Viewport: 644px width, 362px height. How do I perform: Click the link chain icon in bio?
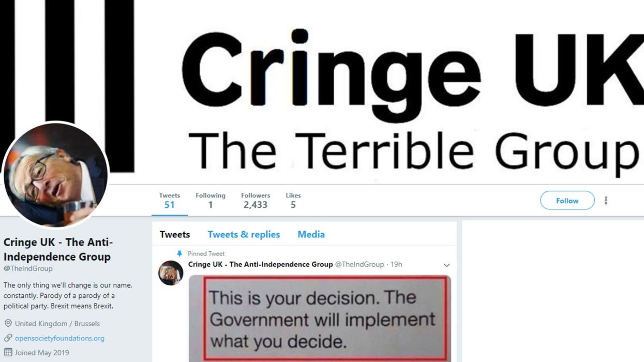coord(8,338)
